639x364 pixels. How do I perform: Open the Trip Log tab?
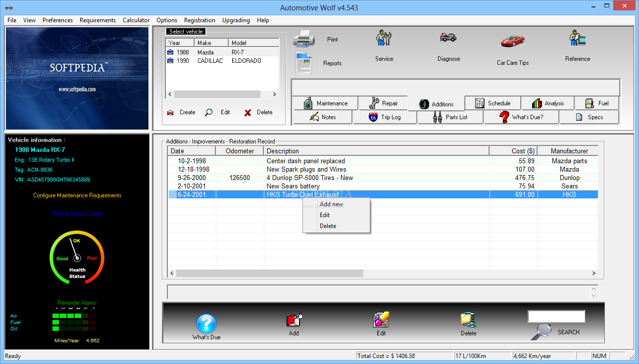pos(385,117)
